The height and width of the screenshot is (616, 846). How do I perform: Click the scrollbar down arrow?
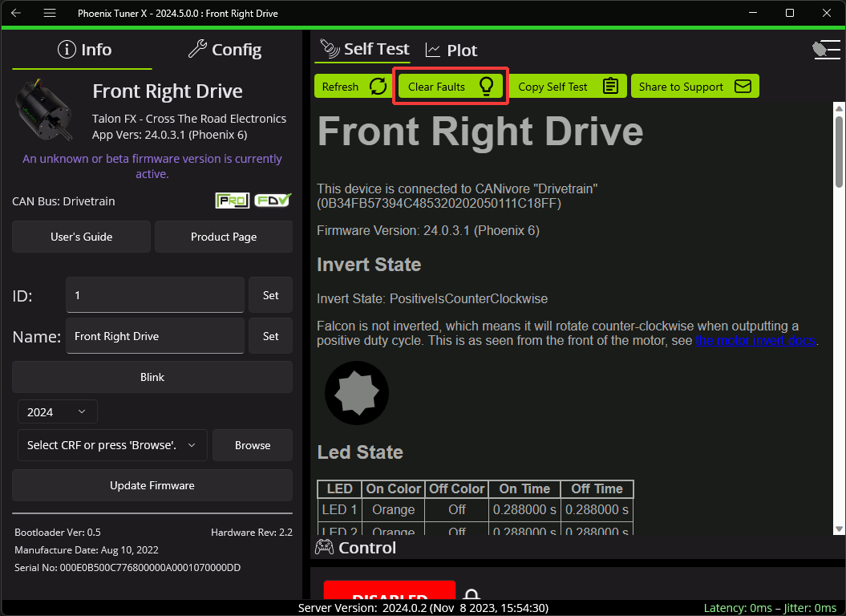pyautogui.click(x=839, y=529)
